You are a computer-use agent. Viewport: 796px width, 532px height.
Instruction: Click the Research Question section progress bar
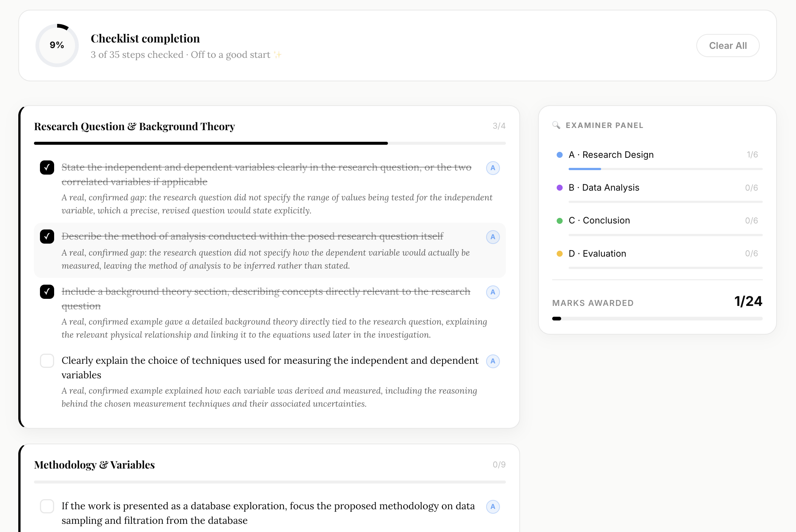pos(270,143)
